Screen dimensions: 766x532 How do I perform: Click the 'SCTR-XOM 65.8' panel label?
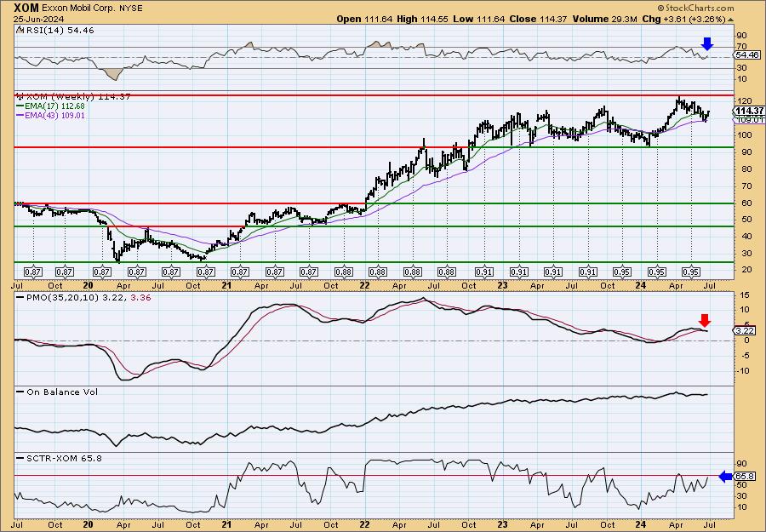64,458
